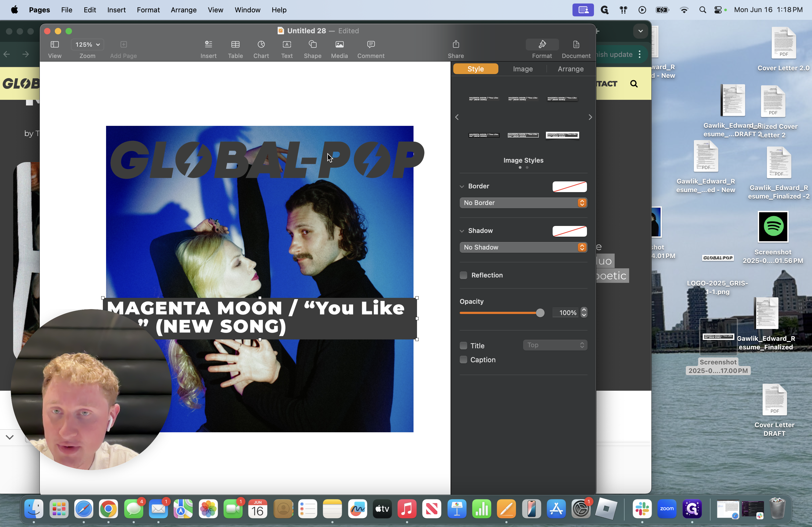Open Zoom from the Dock
Image resolution: width=812 pixels, height=527 pixels.
pos(667,509)
